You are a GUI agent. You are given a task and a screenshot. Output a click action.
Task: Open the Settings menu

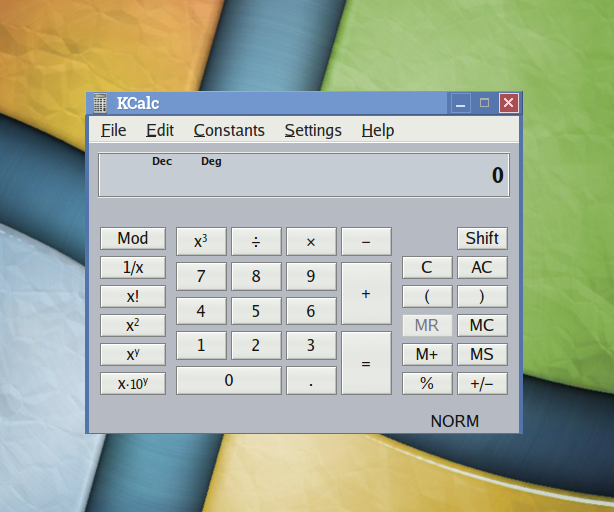click(x=313, y=130)
